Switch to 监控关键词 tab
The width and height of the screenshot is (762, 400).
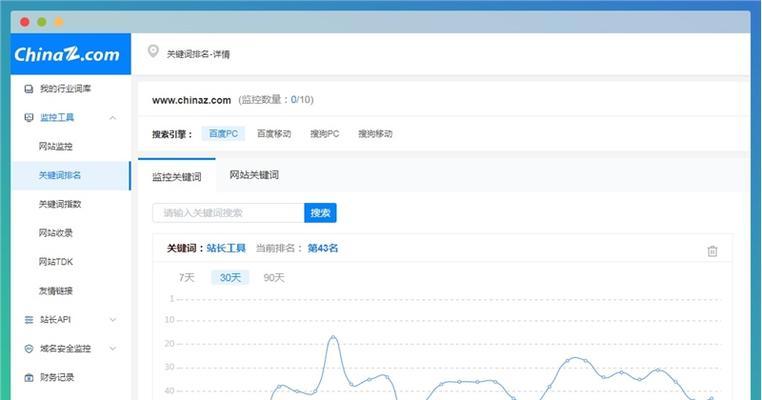pos(176,176)
